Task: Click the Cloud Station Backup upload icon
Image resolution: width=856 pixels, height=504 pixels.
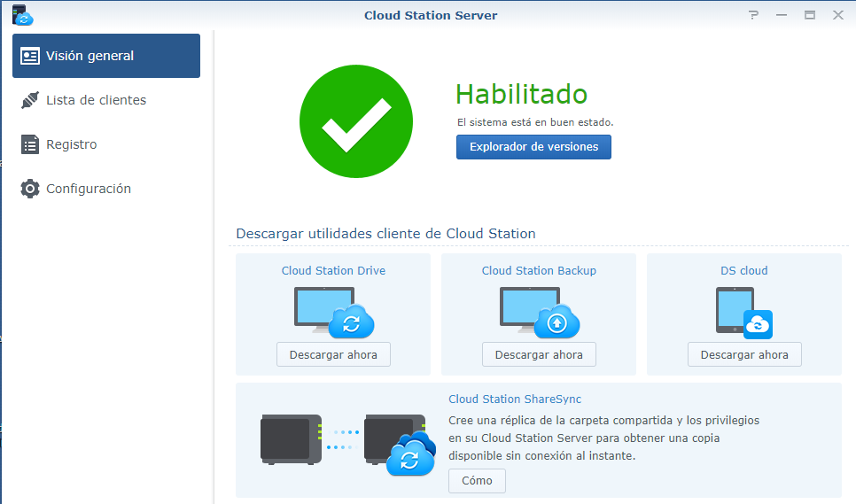Action: (x=540, y=313)
